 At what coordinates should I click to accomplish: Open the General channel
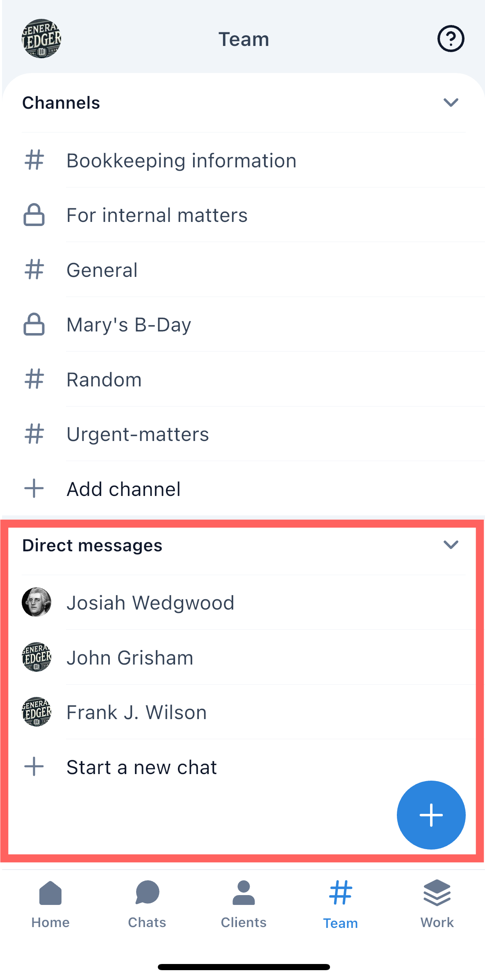102,270
